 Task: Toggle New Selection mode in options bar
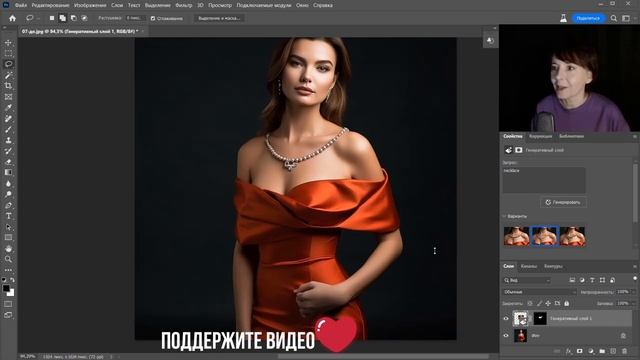pyautogui.click(x=52, y=18)
